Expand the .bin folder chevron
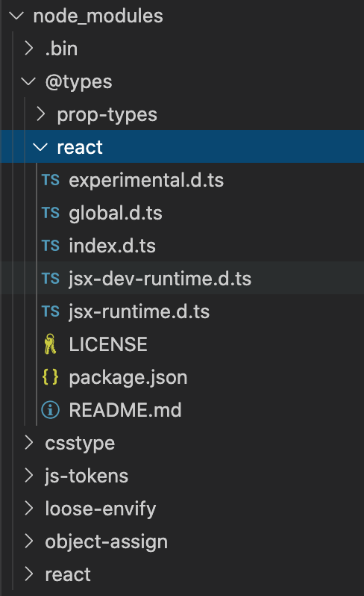Viewport: 364px width, 596px height. 29,49
